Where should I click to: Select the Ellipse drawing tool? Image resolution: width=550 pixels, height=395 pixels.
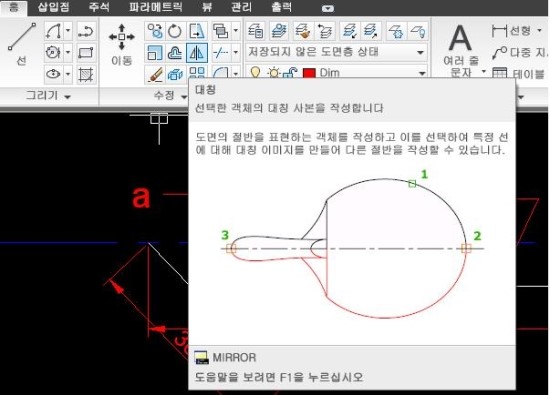pyautogui.click(x=54, y=74)
